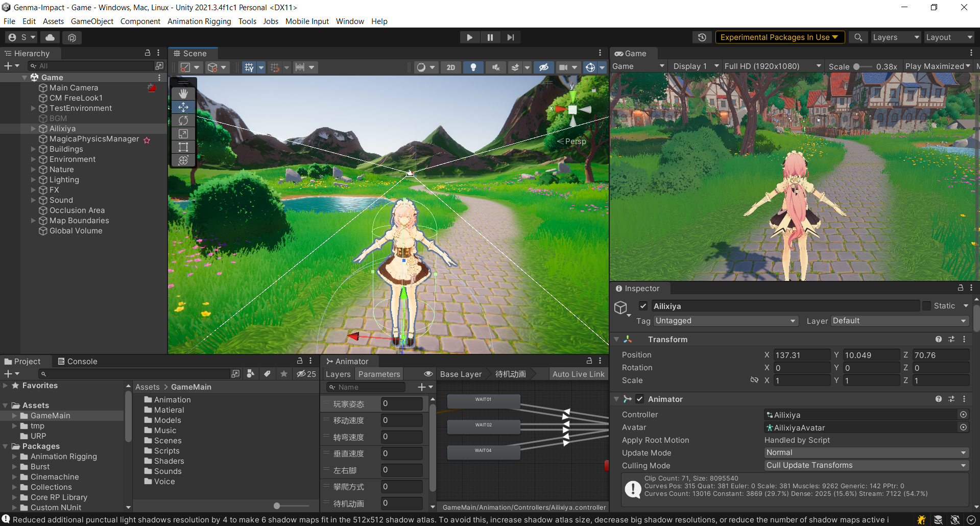Viewport: 980px width, 526px height.
Task: Click the Base Layer breadcrumb
Action: pyautogui.click(x=461, y=374)
